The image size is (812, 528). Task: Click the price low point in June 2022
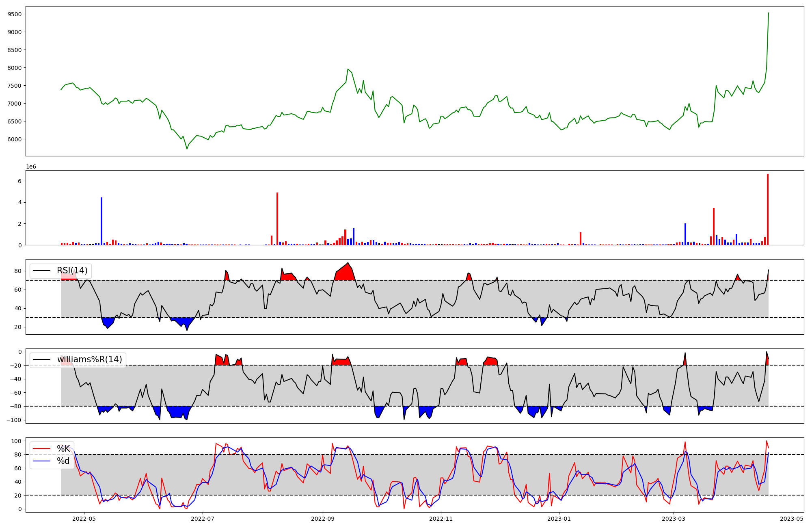pyautogui.click(x=187, y=149)
